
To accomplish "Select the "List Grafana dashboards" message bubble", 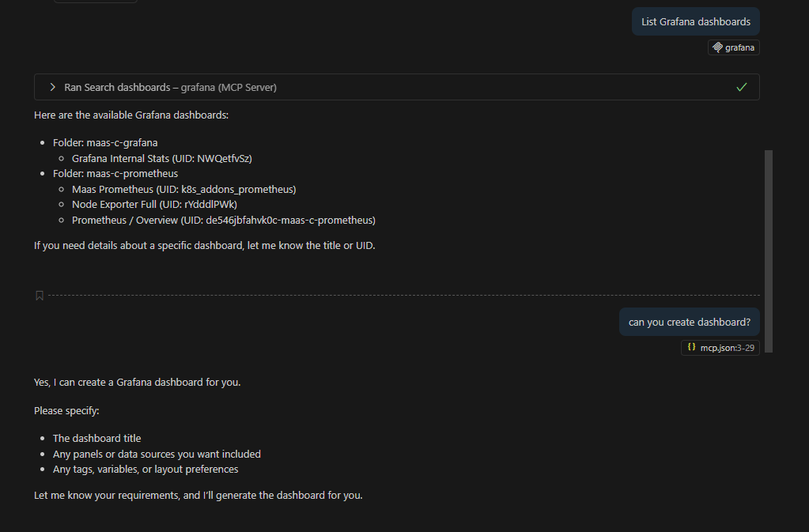I will (695, 22).
